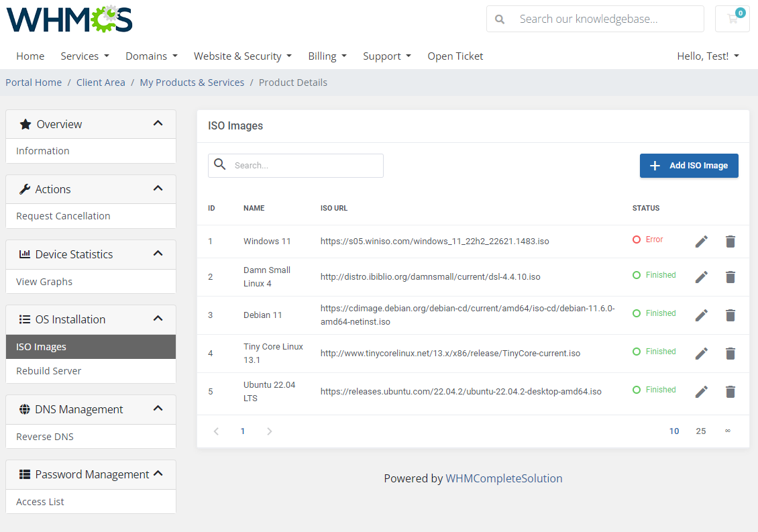The image size is (758, 532).
Task: Click the DNS Management globe icon
Action: 25,409
